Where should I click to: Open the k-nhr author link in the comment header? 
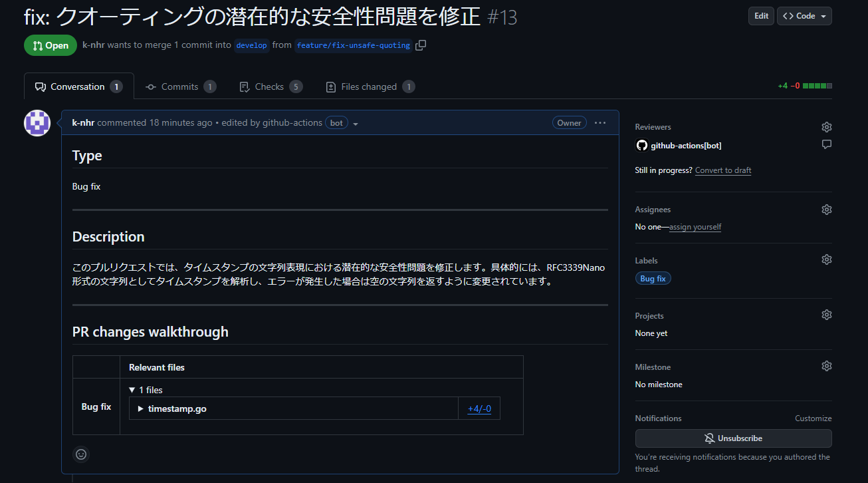83,122
